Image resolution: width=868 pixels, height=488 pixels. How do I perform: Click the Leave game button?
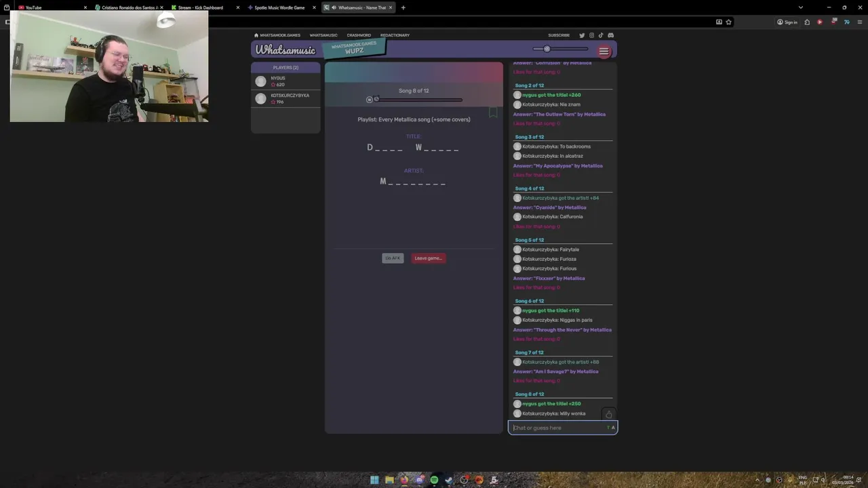(428, 258)
